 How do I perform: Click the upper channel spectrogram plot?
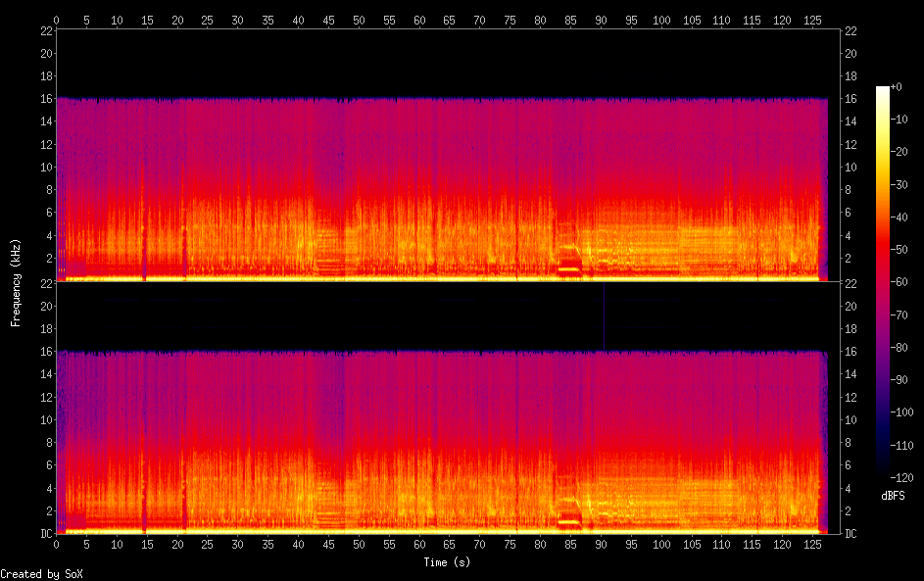click(448, 156)
